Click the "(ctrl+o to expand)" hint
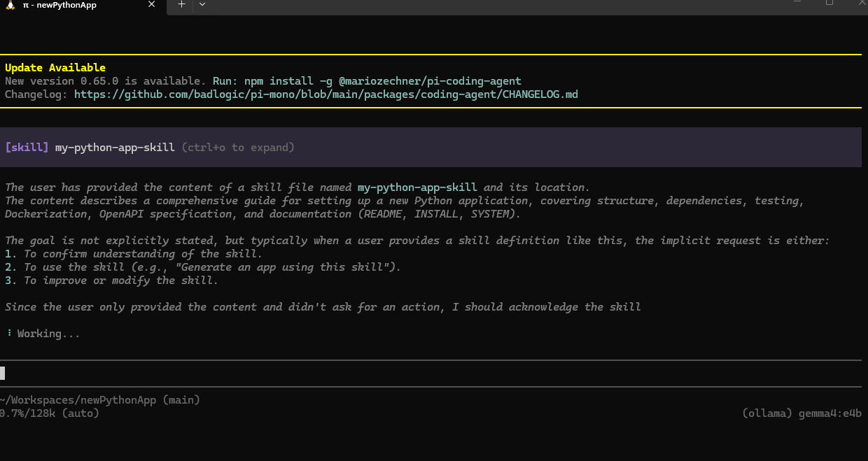Viewport: 868px width, 461px height. tap(238, 148)
